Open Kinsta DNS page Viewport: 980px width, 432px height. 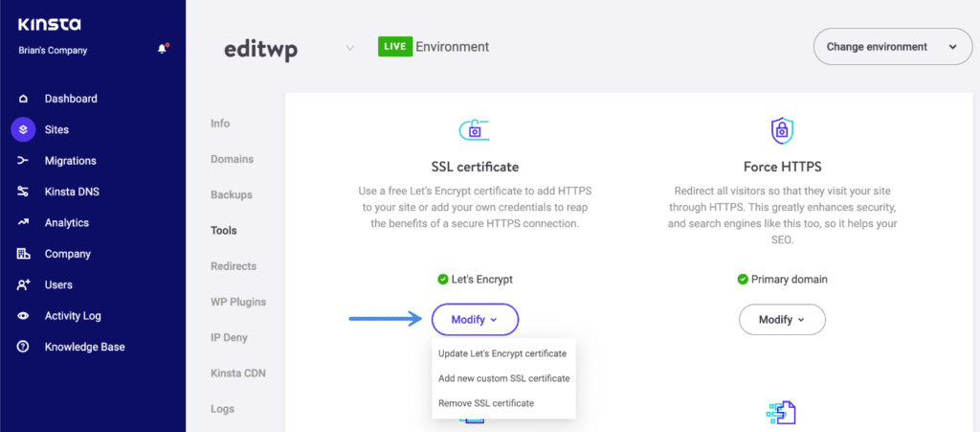(72, 192)
